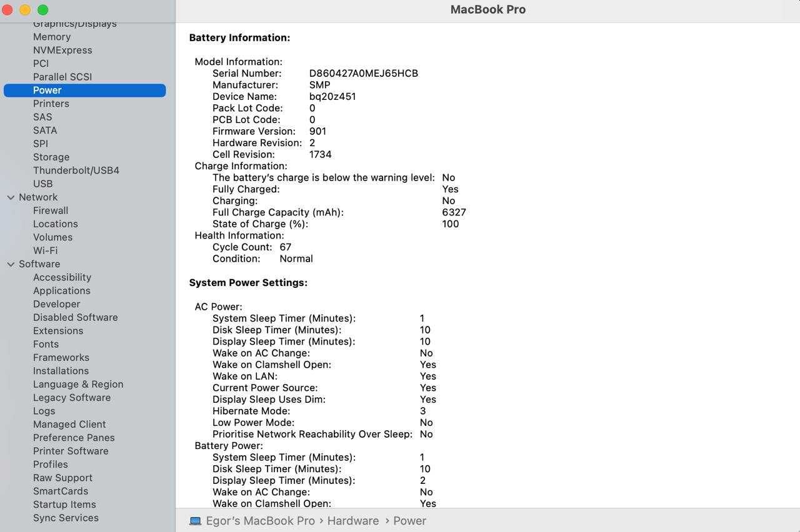The width and height of the screenshot is (800, 532).
Task: Open Firewall under Network
Action: [51, 210]
